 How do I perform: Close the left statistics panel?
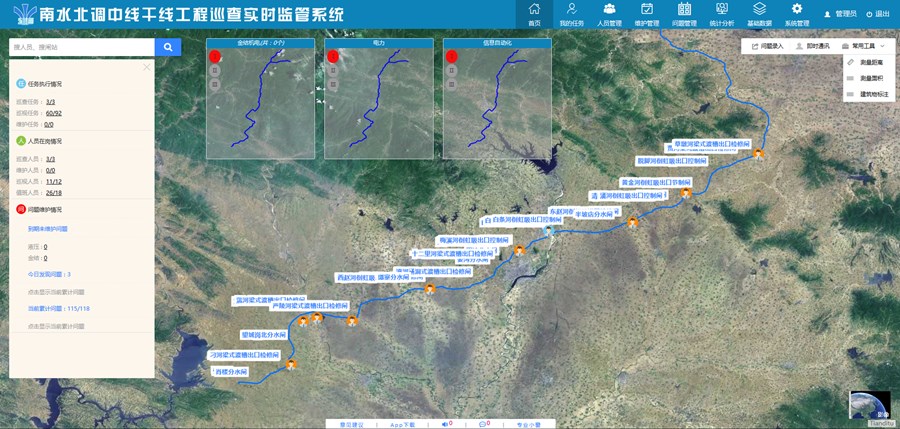[147, 67]
